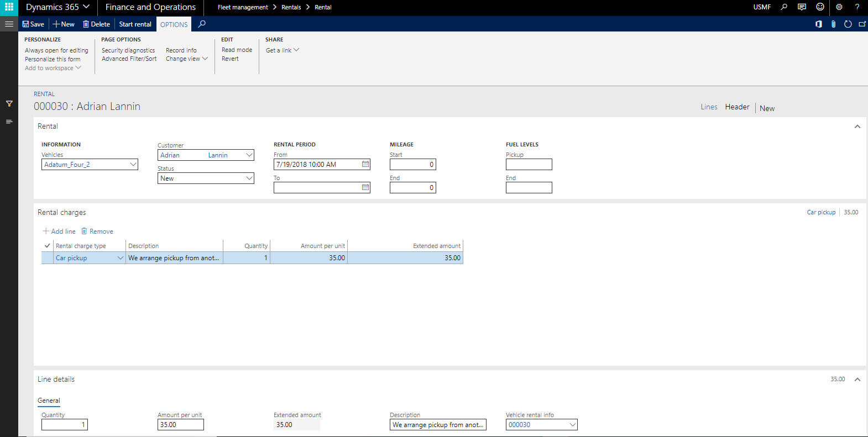Viewport: 868px width, 437px height.
Task: Click the Fuel levels End field
Action: [x=529, y=187]
